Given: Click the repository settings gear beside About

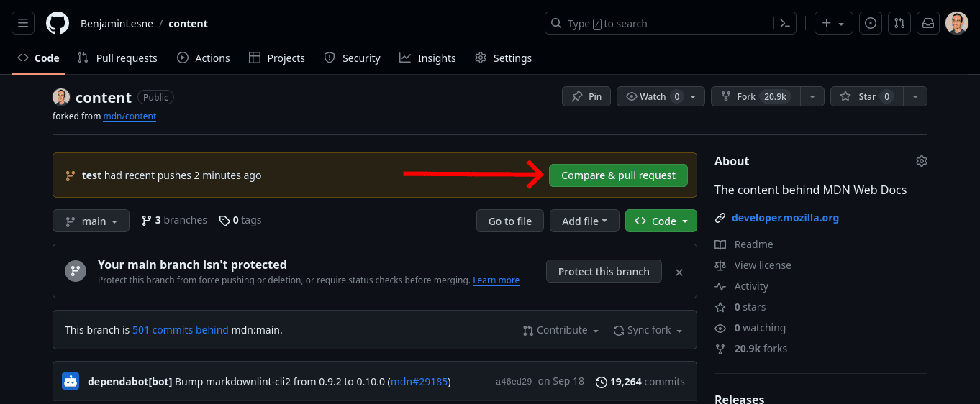Looking at the screenshot, I should 922,161.
